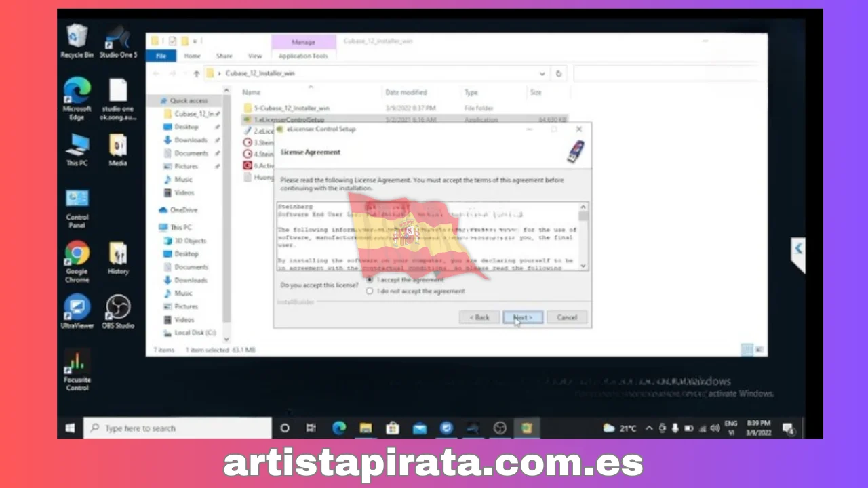Open the Recycle Bin desktop icon

(77, 41)
